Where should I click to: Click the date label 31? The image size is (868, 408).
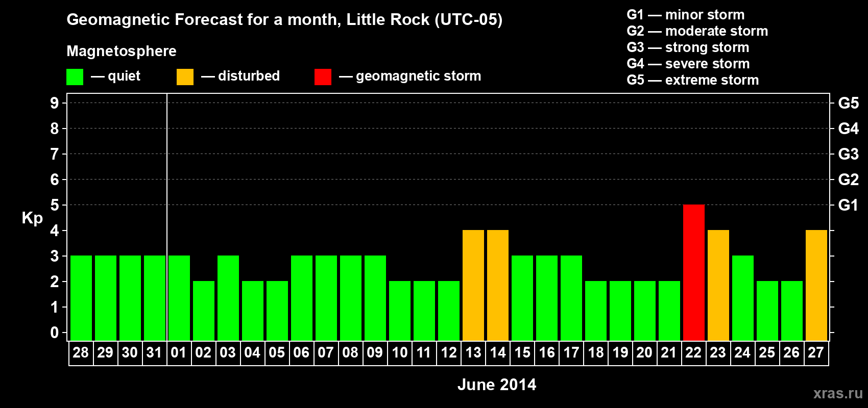(154, 352)
